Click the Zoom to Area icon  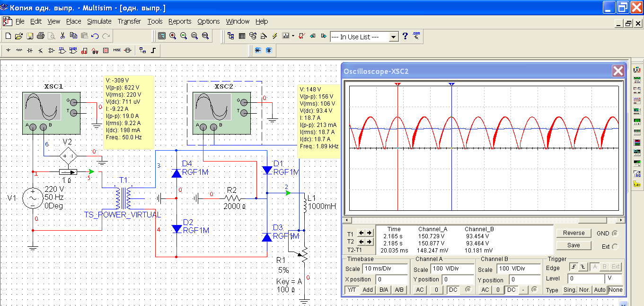194,36
